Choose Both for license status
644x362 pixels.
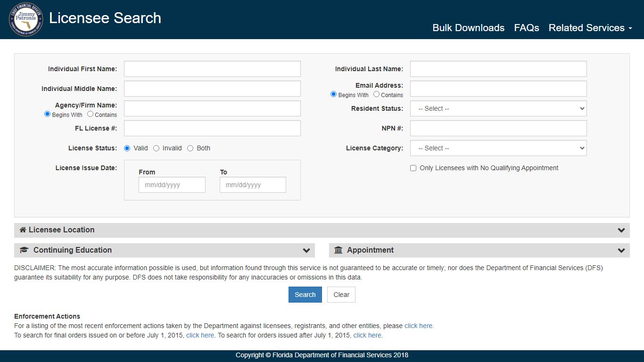[190, 148]
